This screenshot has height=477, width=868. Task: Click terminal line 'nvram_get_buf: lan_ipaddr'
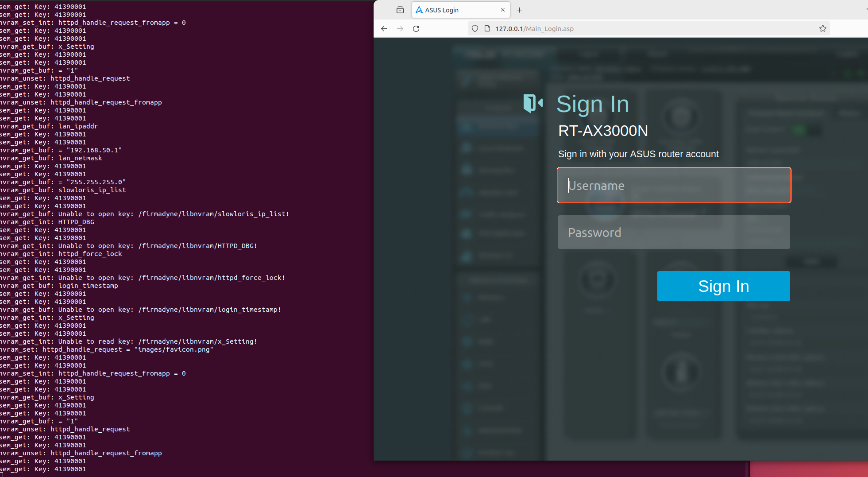click(49, 126)
